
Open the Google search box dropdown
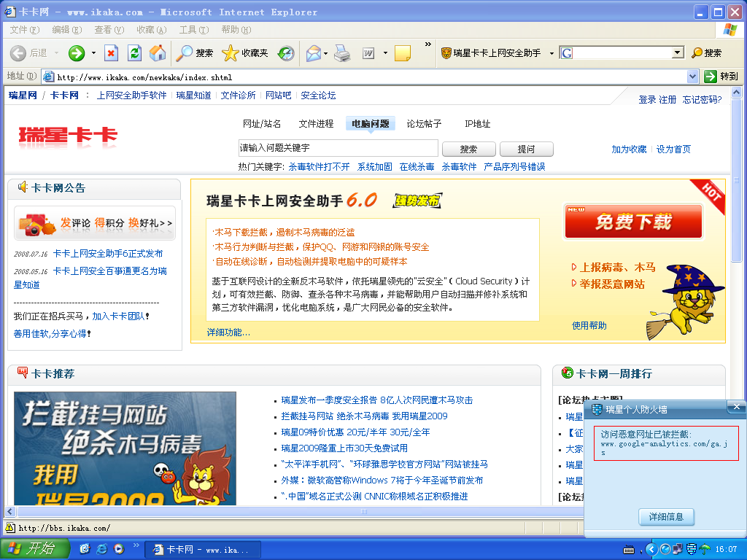(x=677, y=52)
